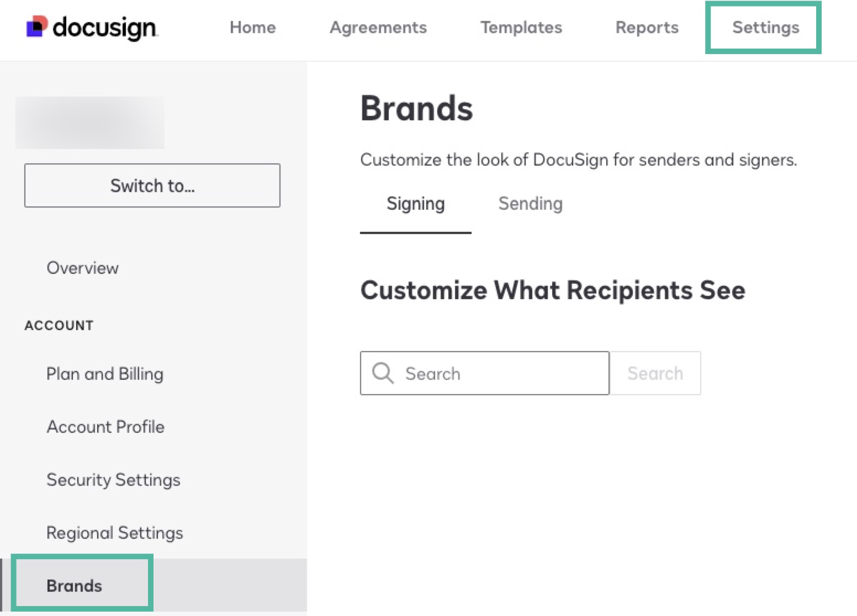
Task: Open the Settings menu item
Action: coord(765,28)
